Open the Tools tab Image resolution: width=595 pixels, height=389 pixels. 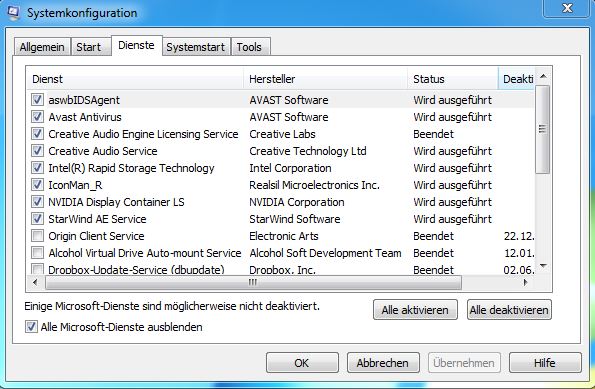[x=250, y=47]
